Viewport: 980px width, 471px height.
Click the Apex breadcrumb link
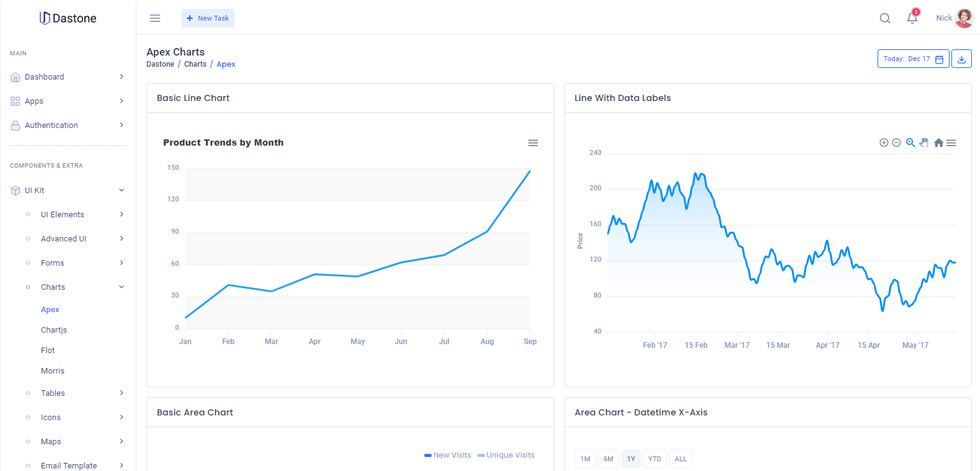pos(226,64)
